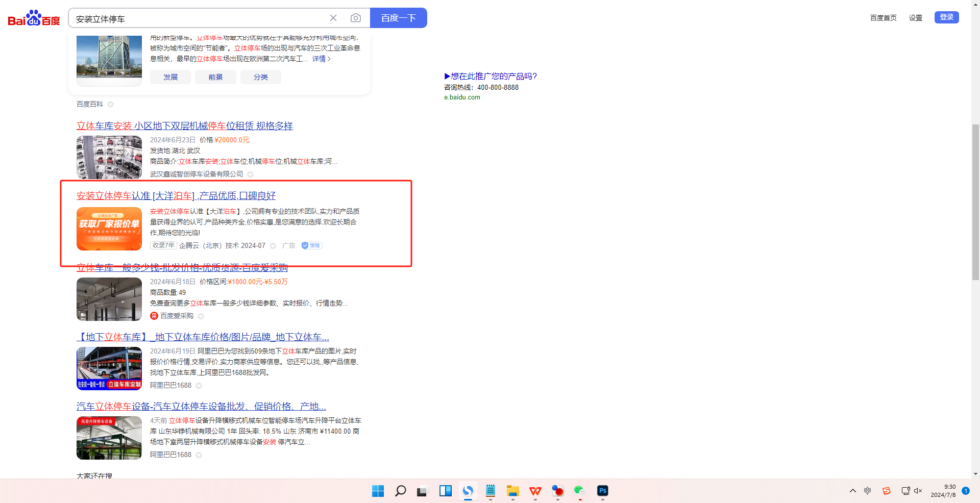Click the scrollbar down arrow
The image size is (980, 503).
(975, 474)
